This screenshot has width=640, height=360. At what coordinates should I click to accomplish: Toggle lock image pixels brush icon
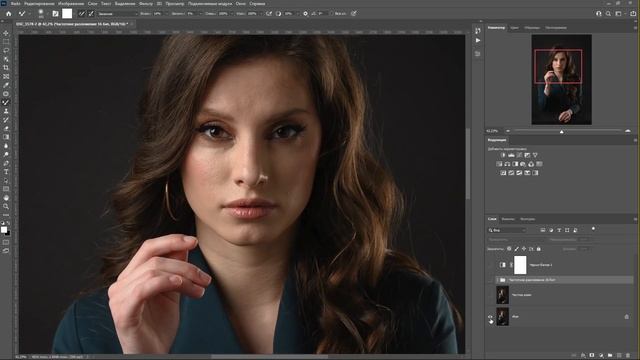point(516,249)
